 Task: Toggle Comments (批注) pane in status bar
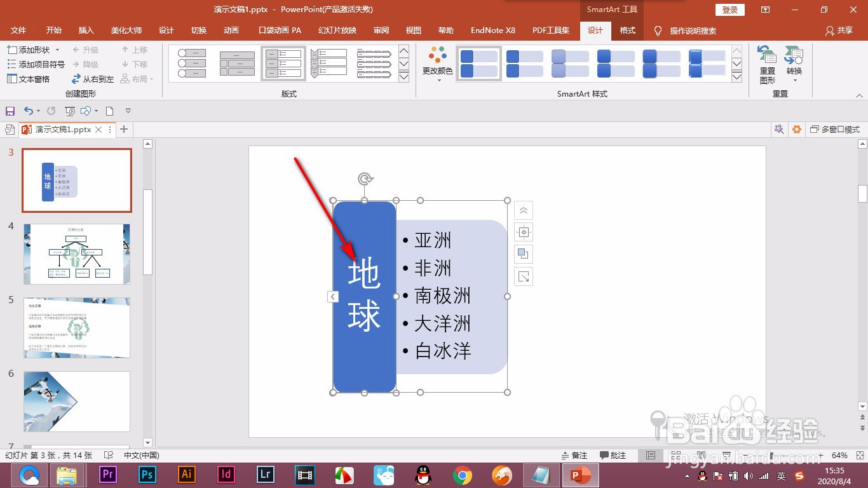pyautogui.click(x=613, y=456)
